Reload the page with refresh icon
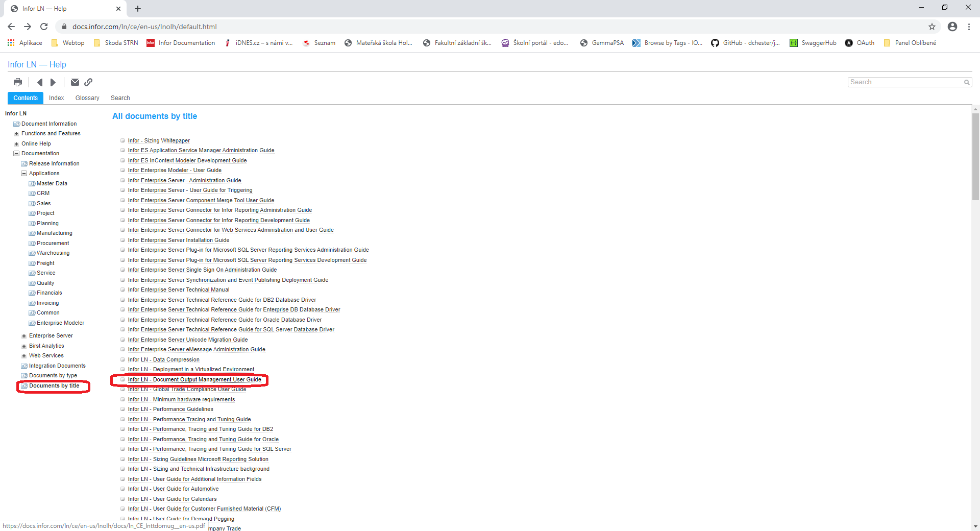The image size is (980, 531). [x=44, y=27]
